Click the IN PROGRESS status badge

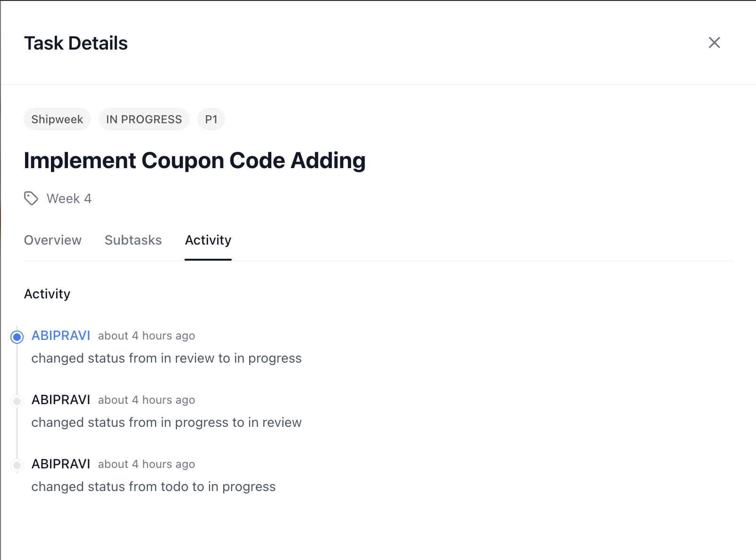(144, 119)
